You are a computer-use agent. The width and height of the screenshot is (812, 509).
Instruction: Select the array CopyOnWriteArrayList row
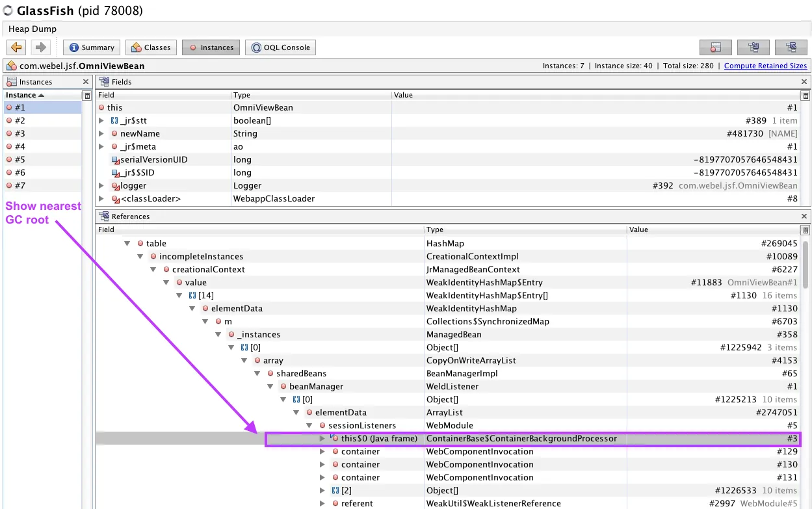pyautogui.click(x=448, y=360)
